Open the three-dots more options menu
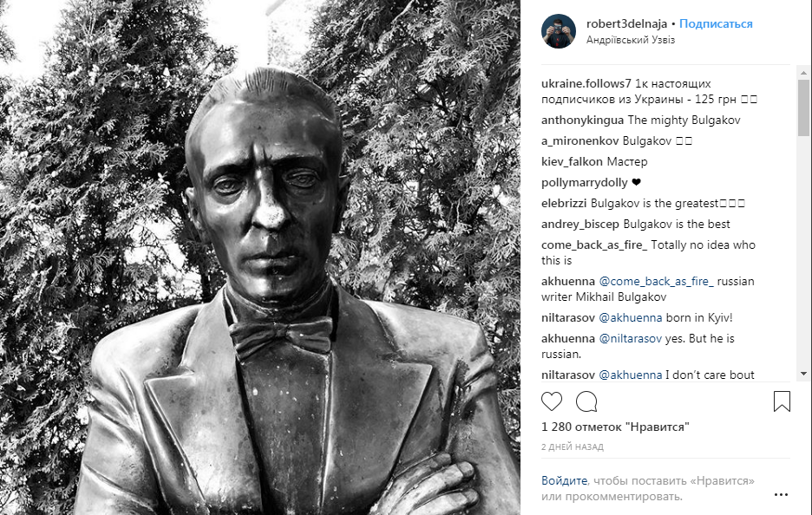 click(x=781, y=495)
